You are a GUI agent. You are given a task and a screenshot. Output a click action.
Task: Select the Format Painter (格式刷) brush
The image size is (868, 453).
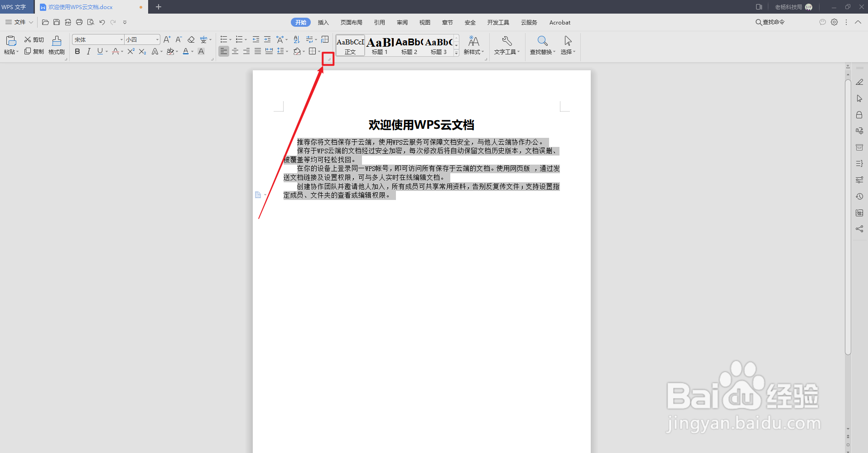[x=57, y=45]
